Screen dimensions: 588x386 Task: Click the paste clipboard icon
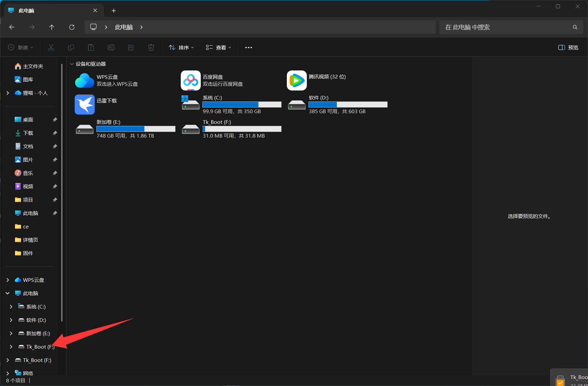coord(91,47)
